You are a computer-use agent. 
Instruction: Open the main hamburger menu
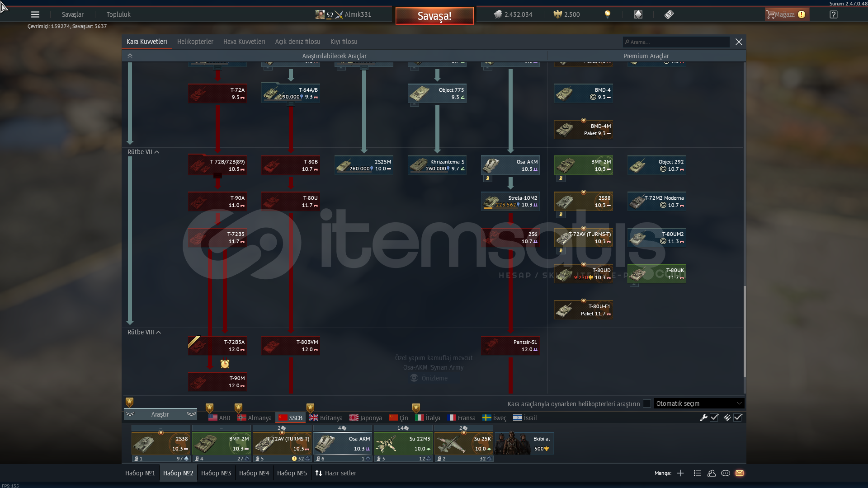(x=35, y=14)
